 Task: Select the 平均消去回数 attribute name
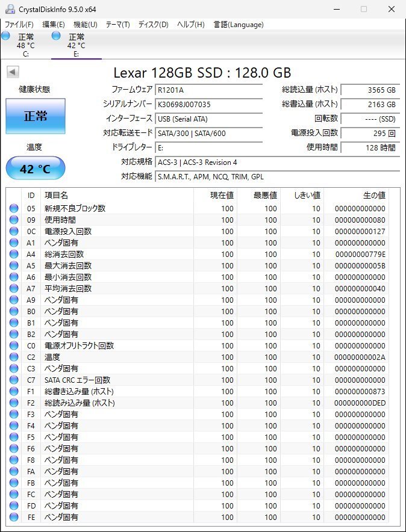(x=68, y=288)
